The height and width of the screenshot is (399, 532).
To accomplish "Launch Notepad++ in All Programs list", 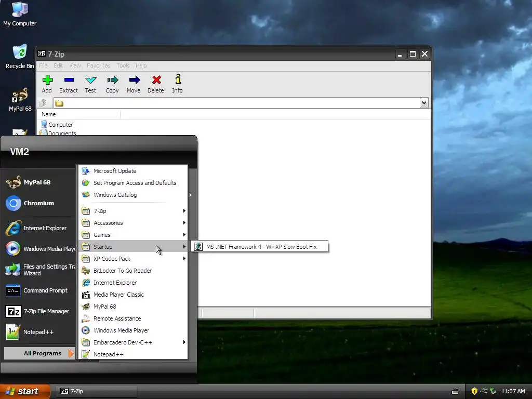I will pos(133,354).
